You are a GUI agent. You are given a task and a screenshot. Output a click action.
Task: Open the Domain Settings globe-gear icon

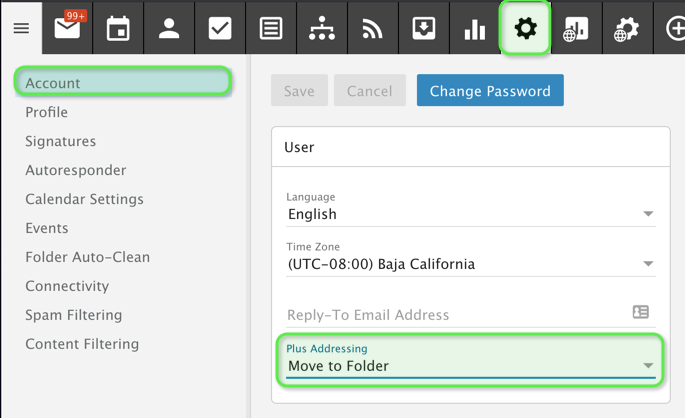(627, 28)
